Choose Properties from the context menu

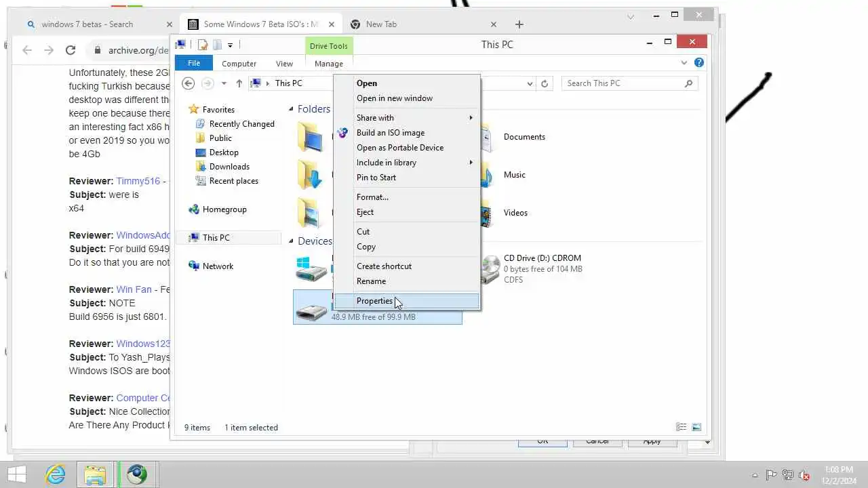pos(408,301)
